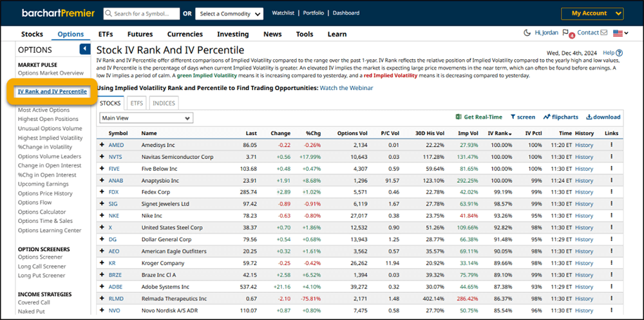
Task: Open the Covered Call strategy link
Action: (34, 303)
